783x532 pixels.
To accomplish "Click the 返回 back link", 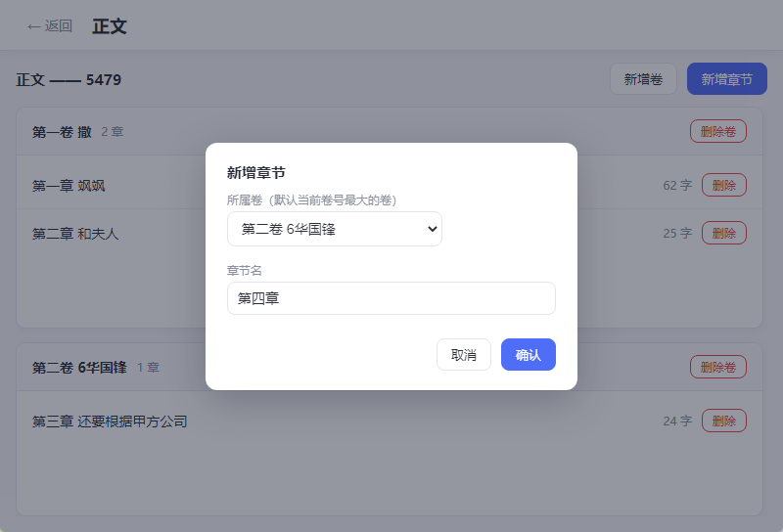I will (50, 26).
